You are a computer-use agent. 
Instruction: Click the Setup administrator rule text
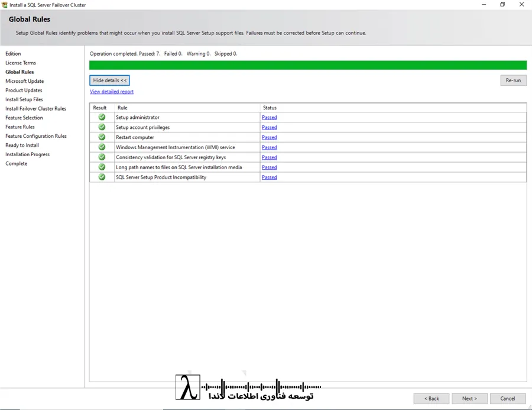coord(137,117)
